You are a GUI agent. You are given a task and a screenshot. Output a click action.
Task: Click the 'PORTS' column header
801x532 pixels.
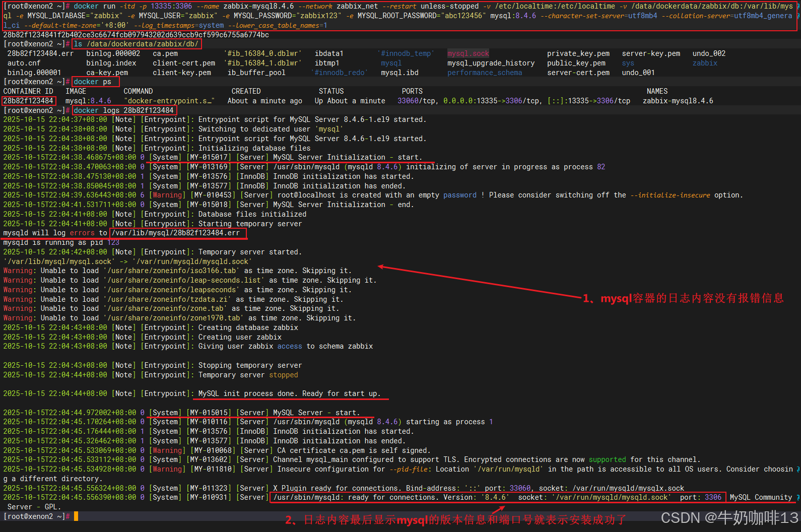pos(412,91)
